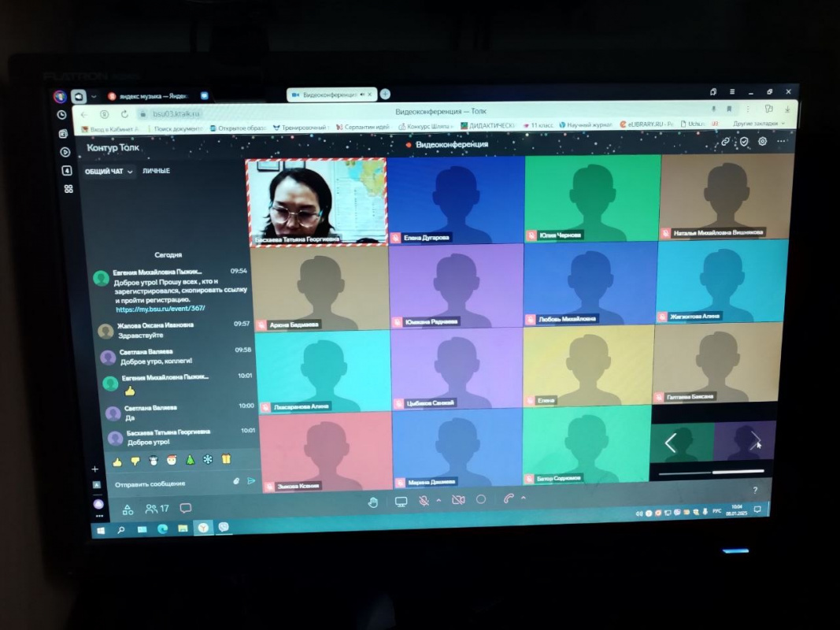
Task: Expand leave call options arrow
Action: [523, 498]
